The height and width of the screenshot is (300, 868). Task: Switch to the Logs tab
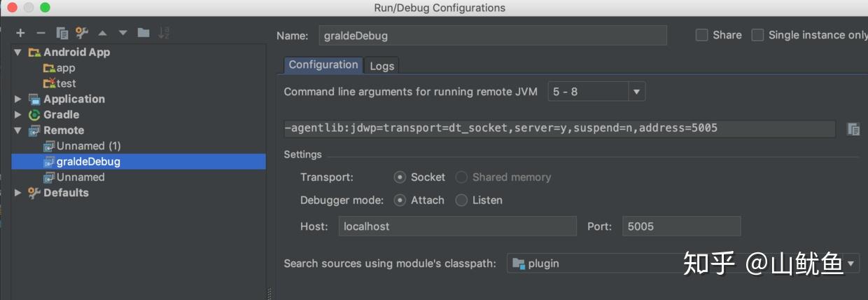click(382, 66)
